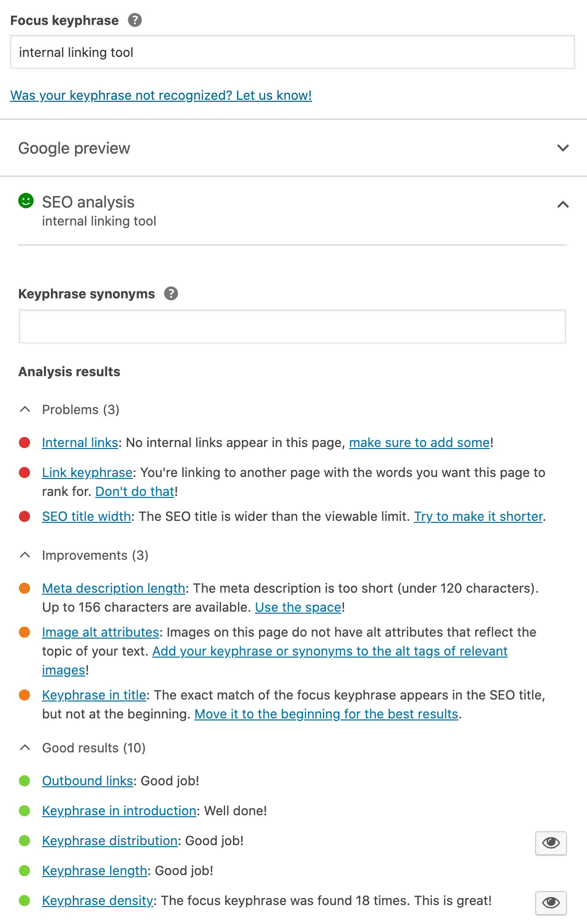The height and width of the screenshot is (924, 587).
Task: Open 'Was your keyphrase not recognized?' link
Action: click(x=161, y=95)
